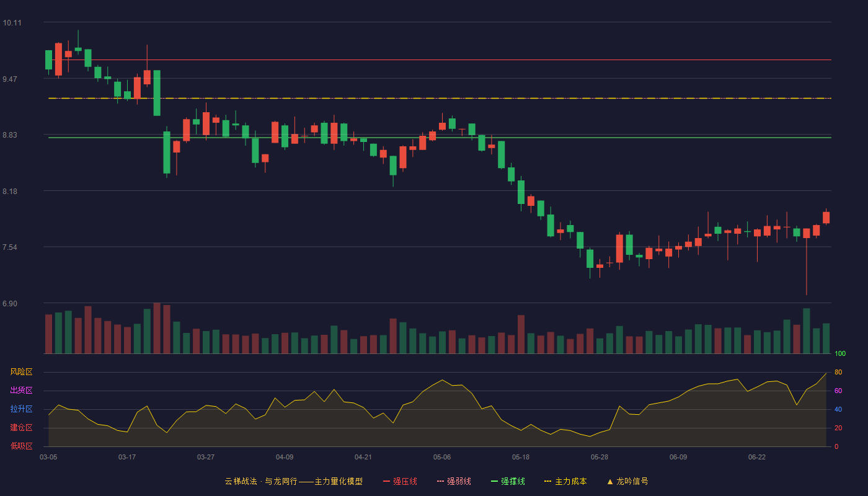Click the blue 40 indicator axis label
This screenshot has height=496, width=868.
click(838, 409)
